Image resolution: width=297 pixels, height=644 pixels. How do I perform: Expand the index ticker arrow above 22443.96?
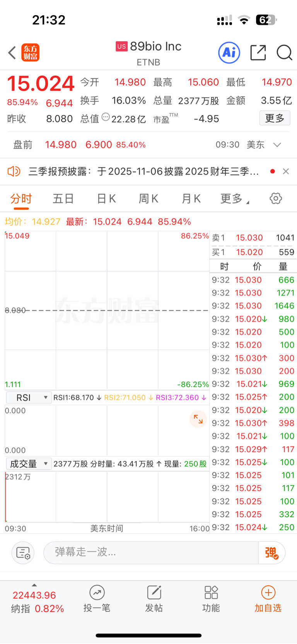point(34,585)
